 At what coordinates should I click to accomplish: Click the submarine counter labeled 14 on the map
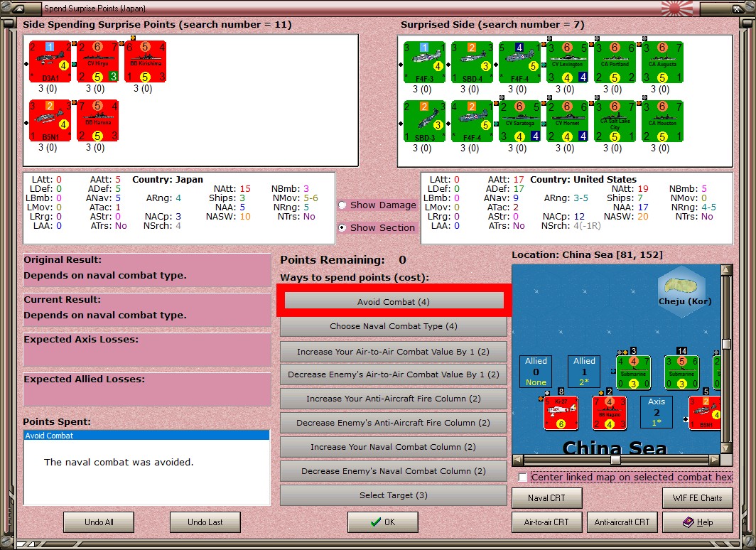coord(682,372)
